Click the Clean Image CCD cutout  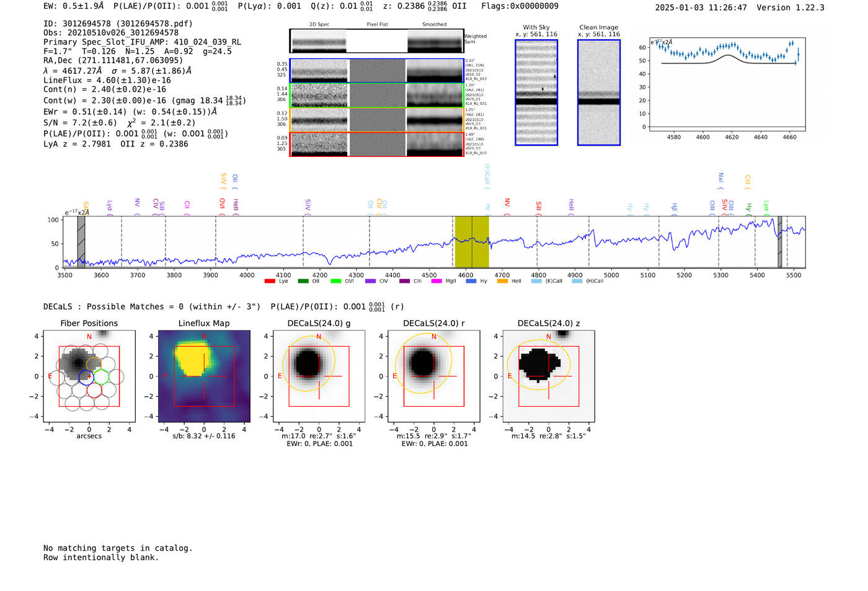click(x=599, y=92)
